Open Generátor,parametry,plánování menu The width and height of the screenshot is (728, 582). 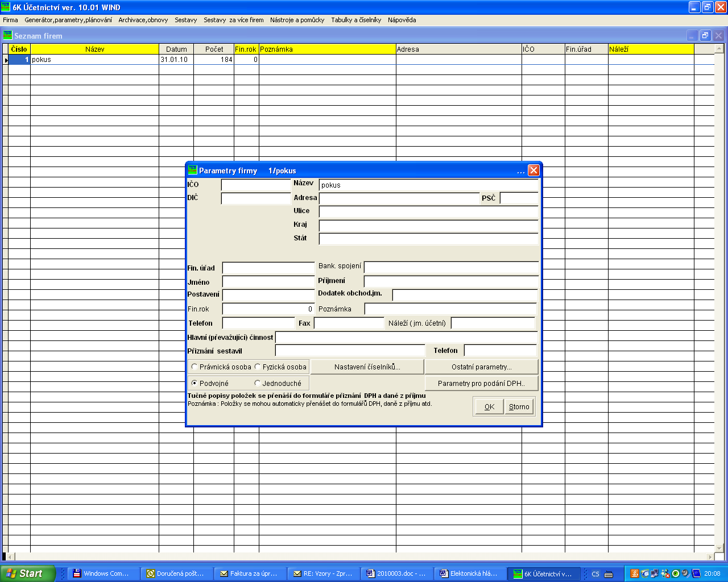[x=68, y=20]
